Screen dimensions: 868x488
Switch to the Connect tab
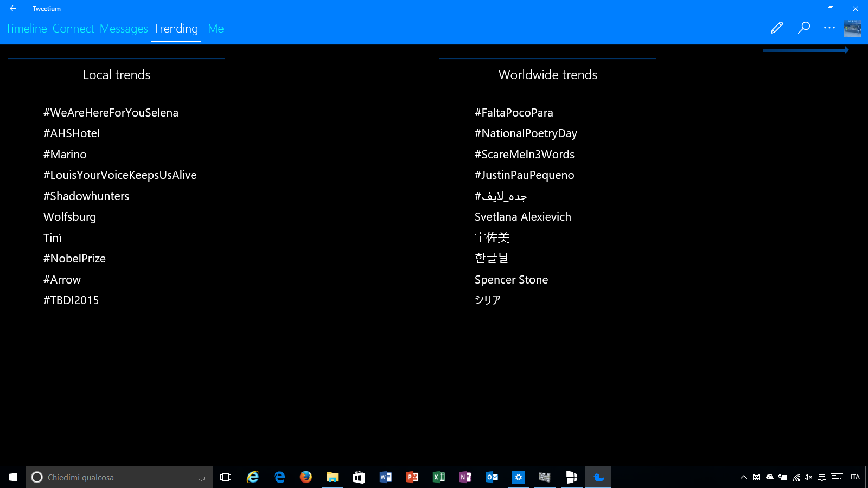[73, 29]
